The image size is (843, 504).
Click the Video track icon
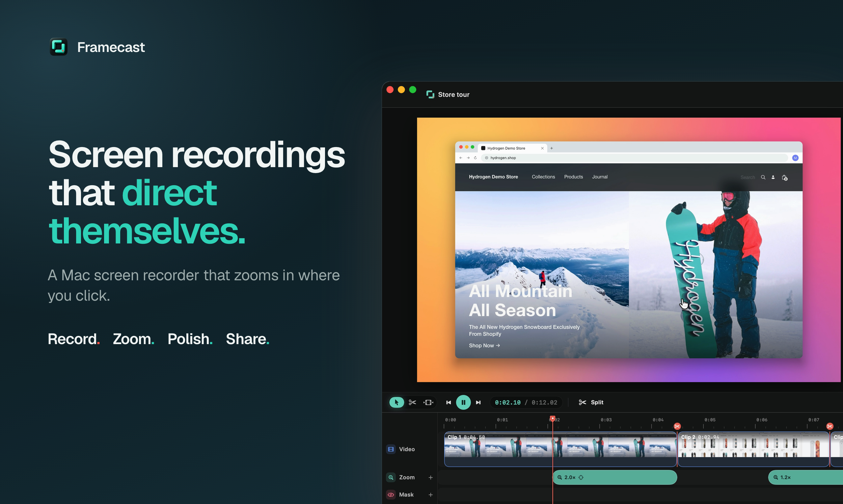point(391,449)
